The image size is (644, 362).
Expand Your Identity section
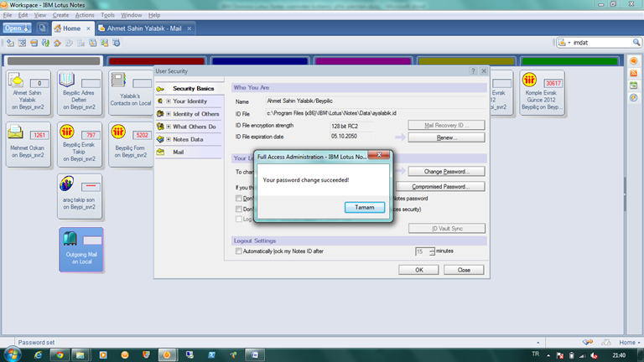click(169, 101)
